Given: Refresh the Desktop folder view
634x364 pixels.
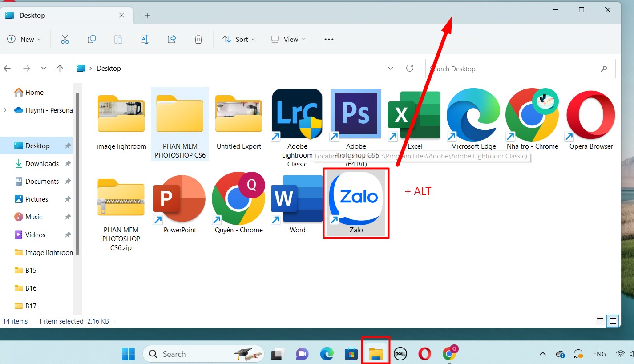Looking at the screenshot, I should [410, 68].
